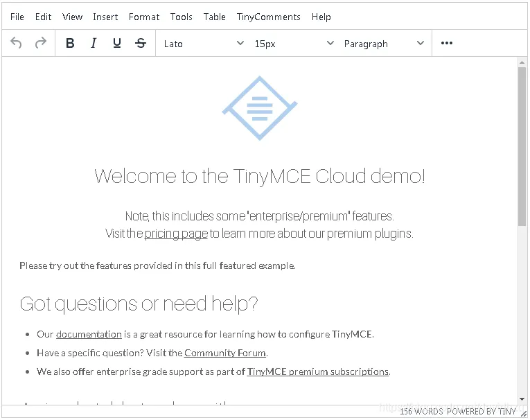Select the TinyMCE logo image

click(260, 108)
